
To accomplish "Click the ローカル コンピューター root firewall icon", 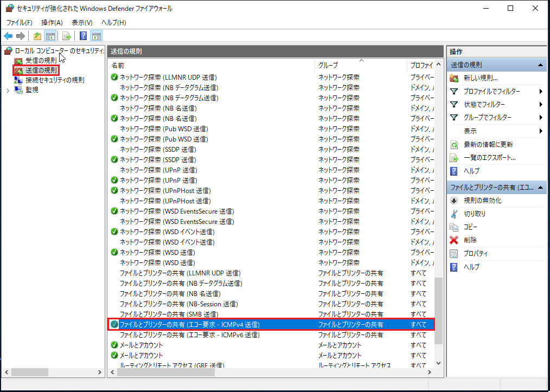I will tap(9, 51).
